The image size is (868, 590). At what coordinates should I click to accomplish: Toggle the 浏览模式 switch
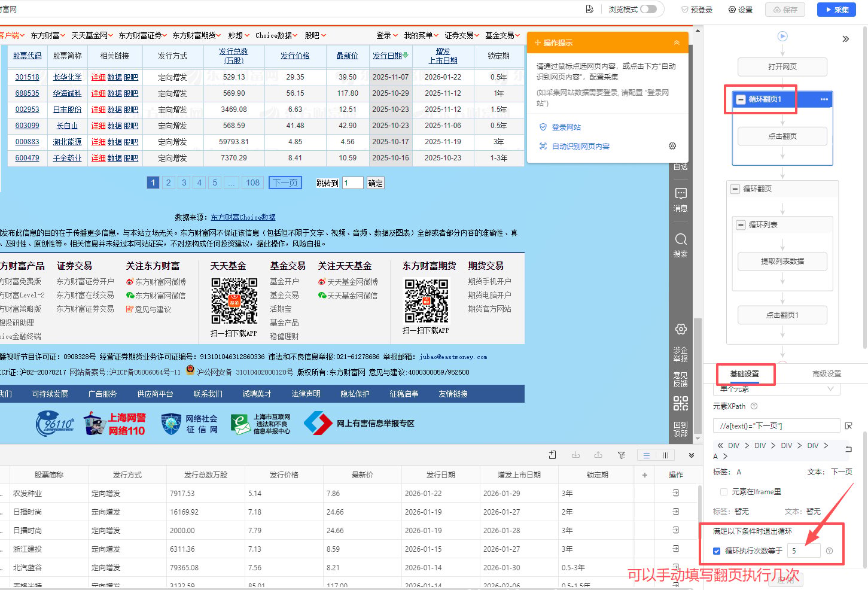pos(648,9)
